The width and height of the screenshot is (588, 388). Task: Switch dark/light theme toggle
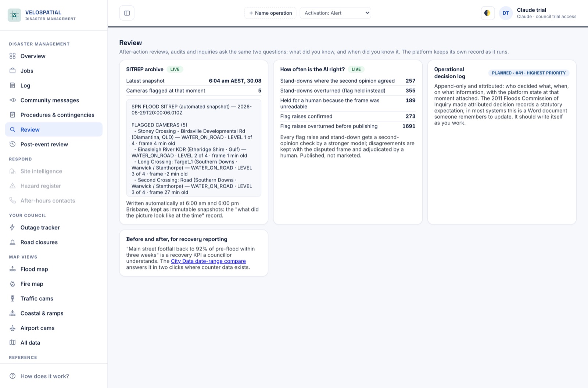pos(487,13)
